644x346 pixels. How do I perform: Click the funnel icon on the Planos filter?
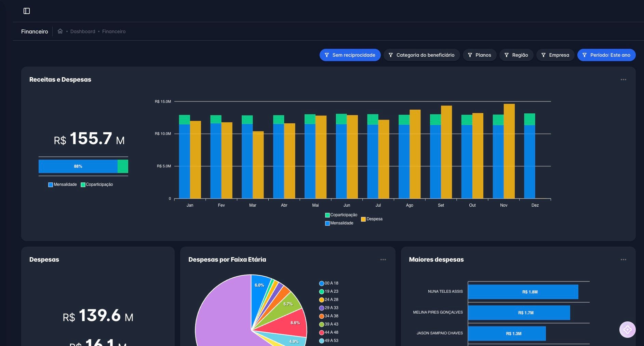click(x=471, y=55)
